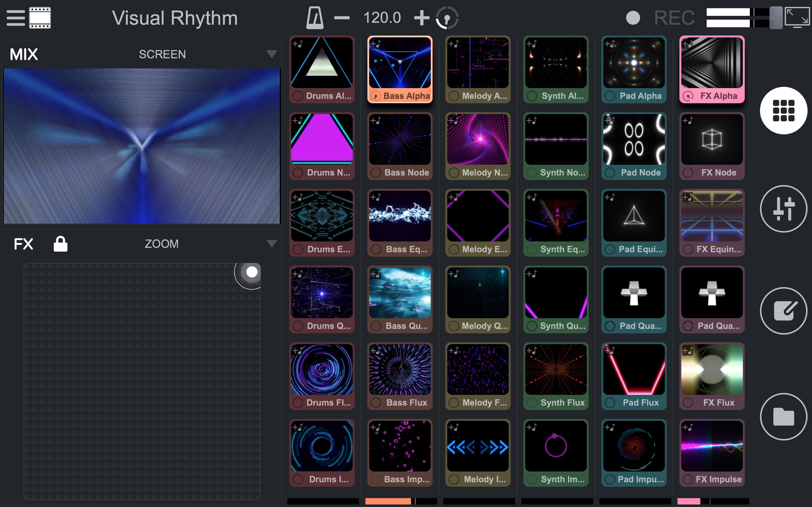Expand the MIX SCREEN blend mode dropdown
This screenshot has width=812, height=507.
tap(272, 54)
